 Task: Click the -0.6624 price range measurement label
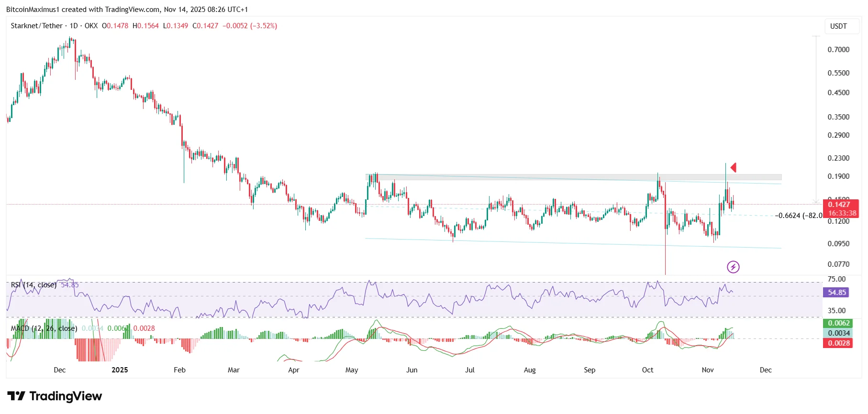click(x=798, y=216)
